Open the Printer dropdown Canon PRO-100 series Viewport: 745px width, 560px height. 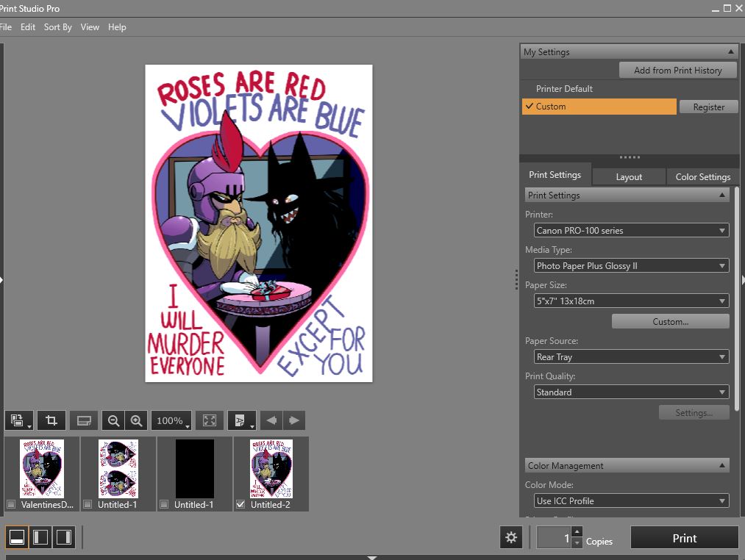click(632, 230)
